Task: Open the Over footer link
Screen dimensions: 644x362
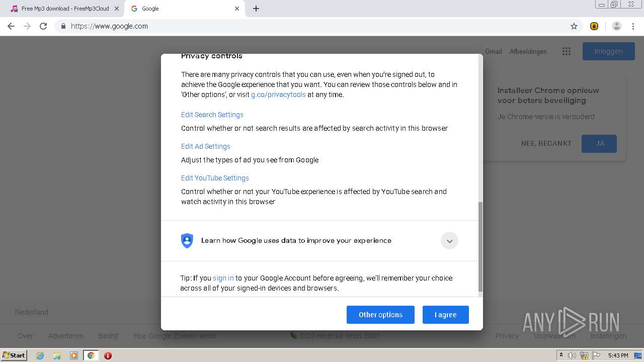Action: 25,336
